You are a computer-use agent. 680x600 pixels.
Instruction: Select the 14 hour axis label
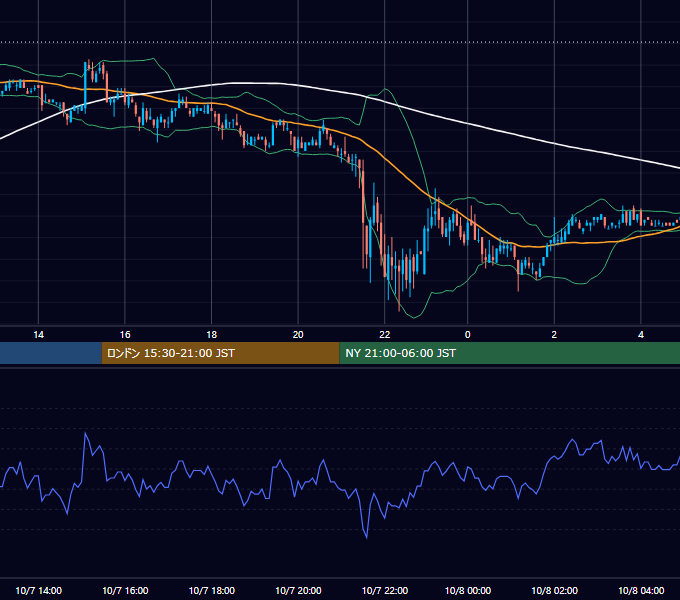39,335
